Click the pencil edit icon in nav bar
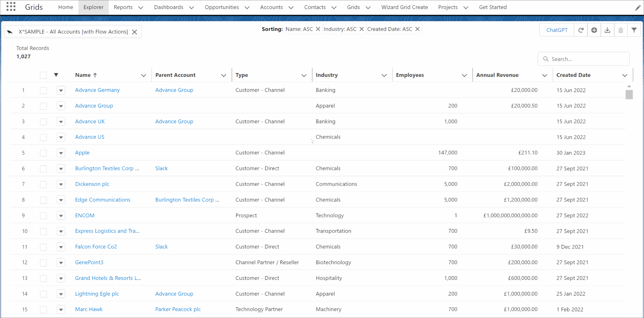The width and height of the screenshot is (644, 318). pyautogui.click(x=638, y=8)
